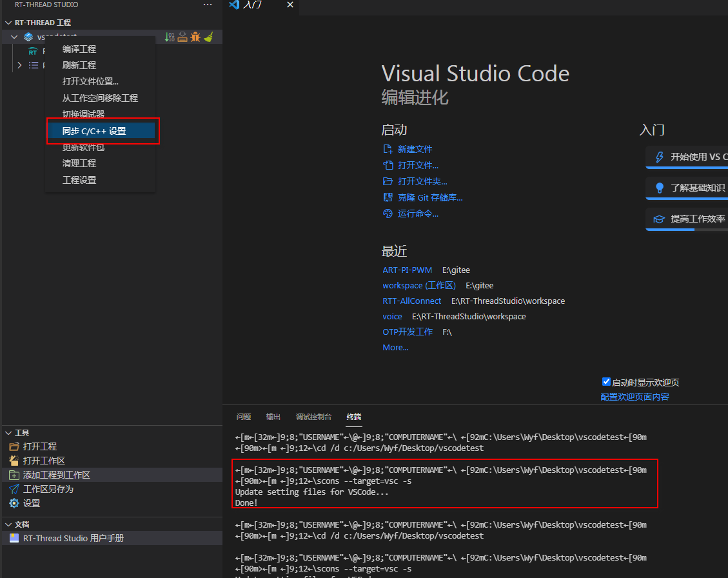
Task: Collapse the RT-THREAD 工程 section chevron
Action: pos(7,22)
